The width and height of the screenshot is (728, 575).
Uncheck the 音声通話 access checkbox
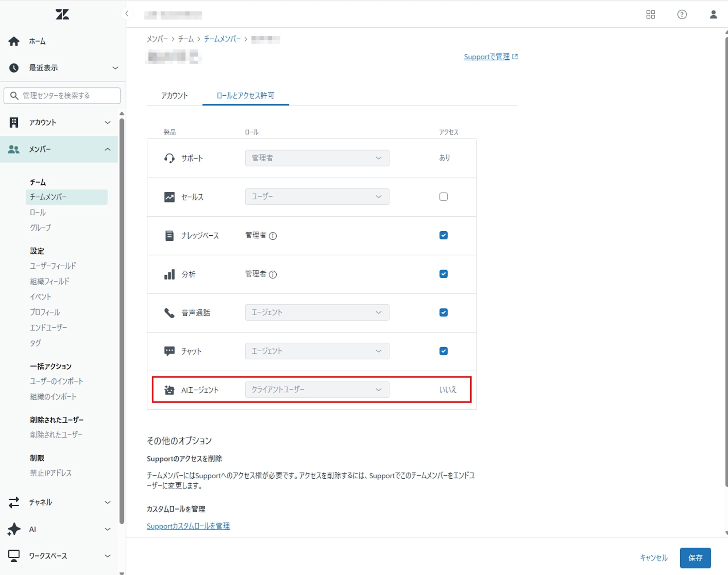coord(443,312)
